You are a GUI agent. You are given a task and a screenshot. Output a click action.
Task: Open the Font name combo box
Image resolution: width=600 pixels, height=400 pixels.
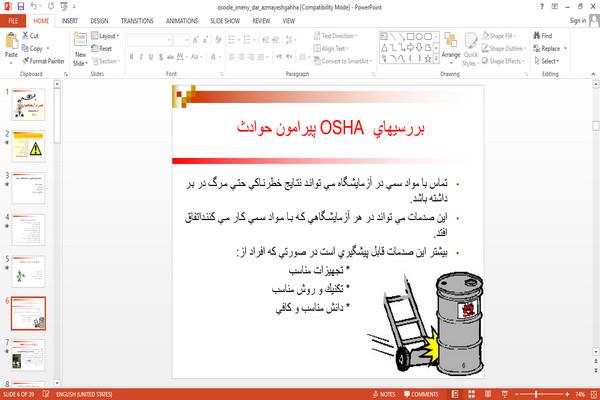149,40
